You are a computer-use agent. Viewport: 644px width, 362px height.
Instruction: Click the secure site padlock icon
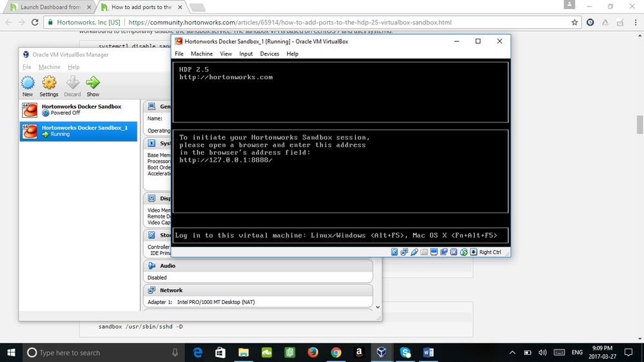[x=50, y=23]
